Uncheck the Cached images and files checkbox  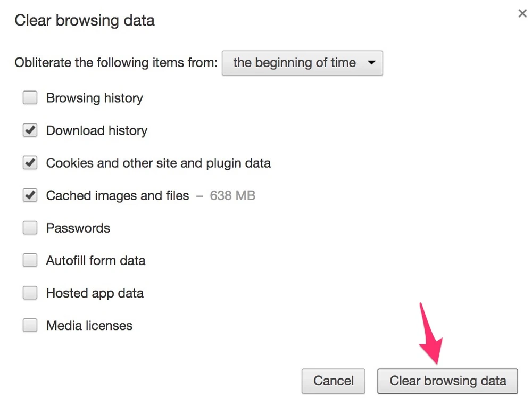(x=30, y=195)
